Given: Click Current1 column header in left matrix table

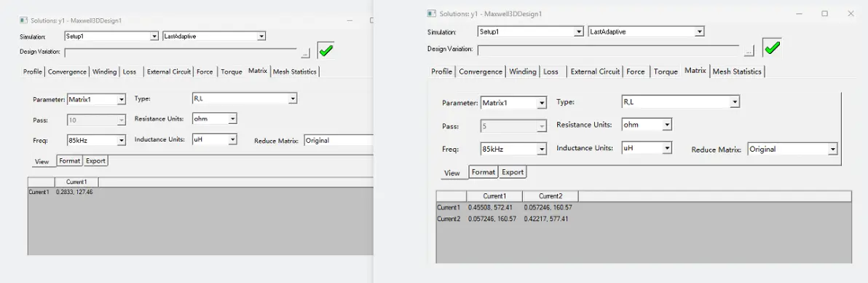Looking at the screenshot, I should [76, 182].
